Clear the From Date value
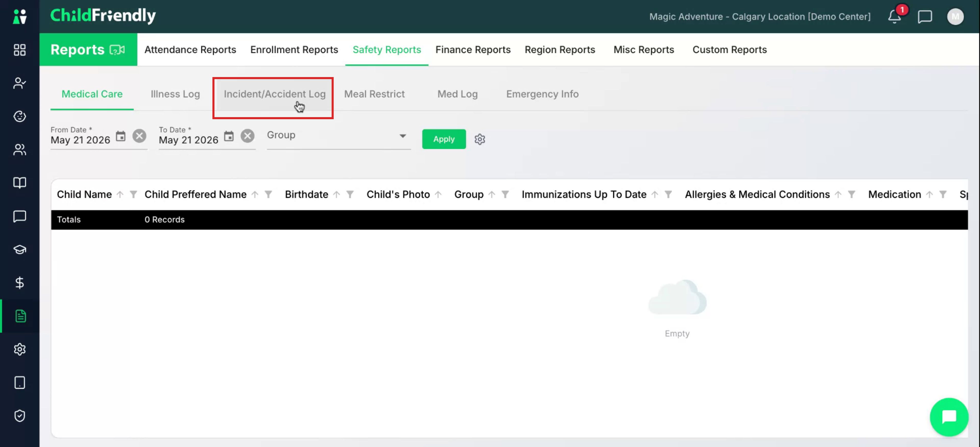This screenshot has height=447, width=980. pyautogui.click(x=139, y=136)
